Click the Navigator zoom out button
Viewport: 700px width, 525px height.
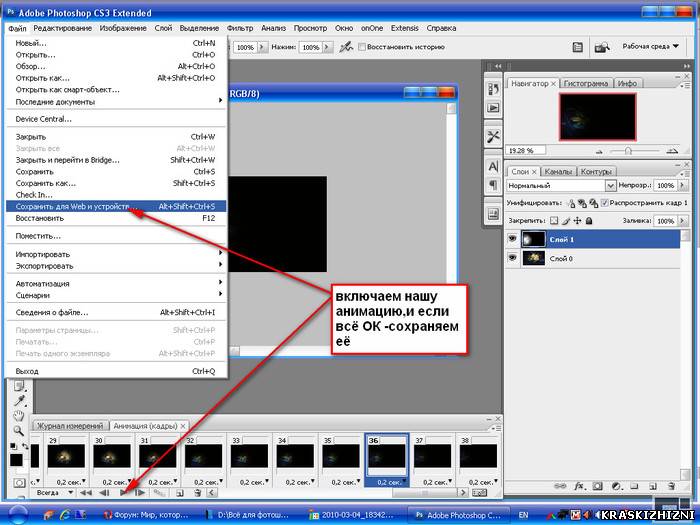600,151
